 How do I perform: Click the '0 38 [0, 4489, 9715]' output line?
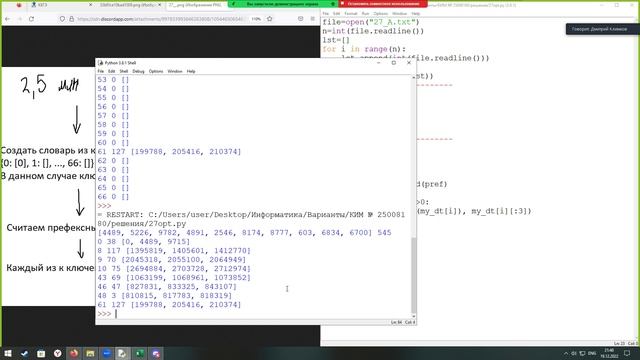click(x=144, y=242)
